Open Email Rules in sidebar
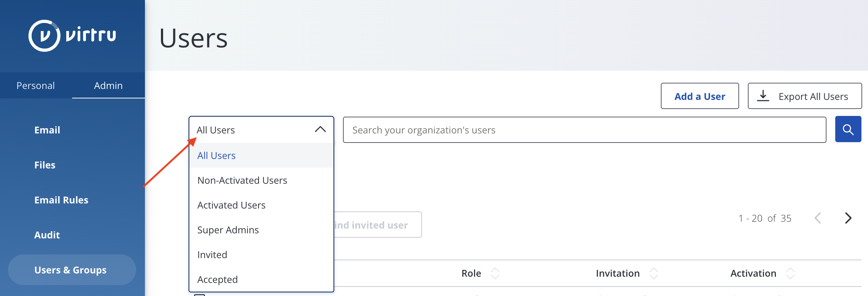 click(x=62, y=200)
